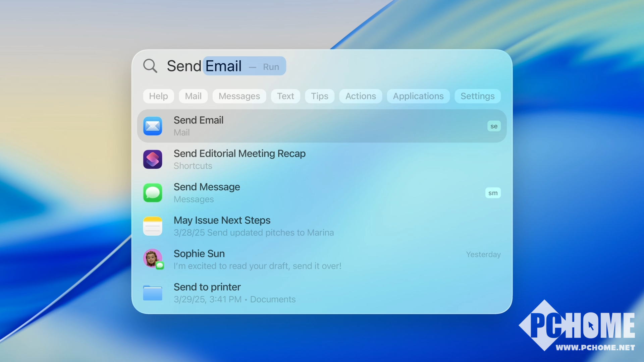
Task: Choose the Send Message result
Action: click(322, 193)
